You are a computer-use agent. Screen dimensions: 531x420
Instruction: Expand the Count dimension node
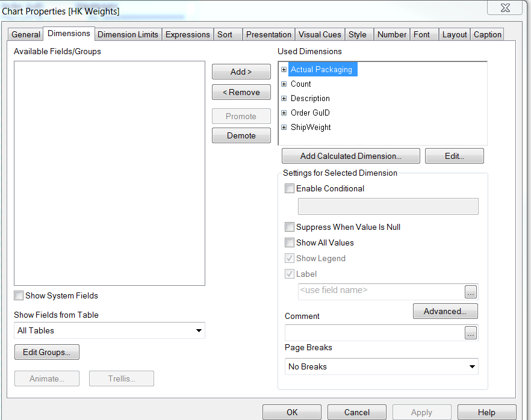click(x=284, y=84)
